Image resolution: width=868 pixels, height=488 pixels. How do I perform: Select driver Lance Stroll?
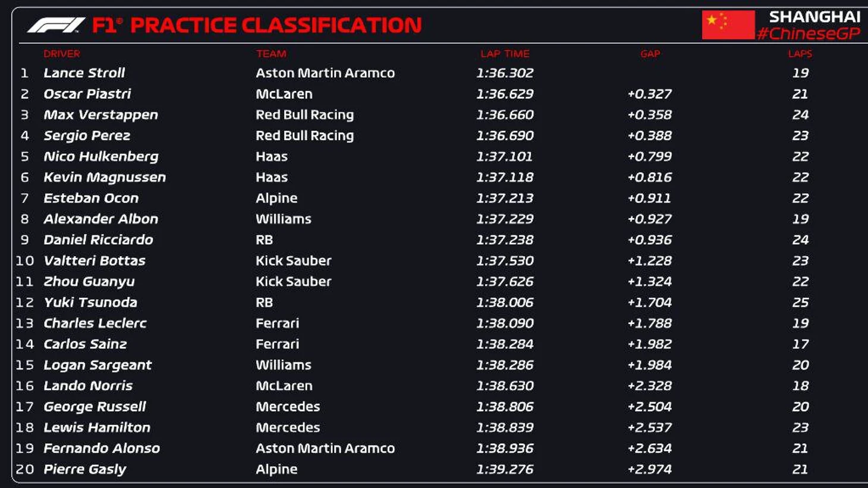84,73
